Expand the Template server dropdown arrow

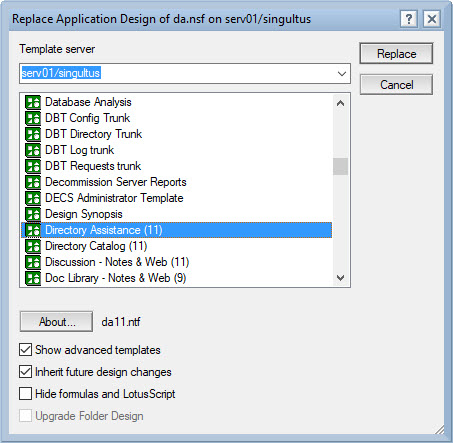[342, 73]
